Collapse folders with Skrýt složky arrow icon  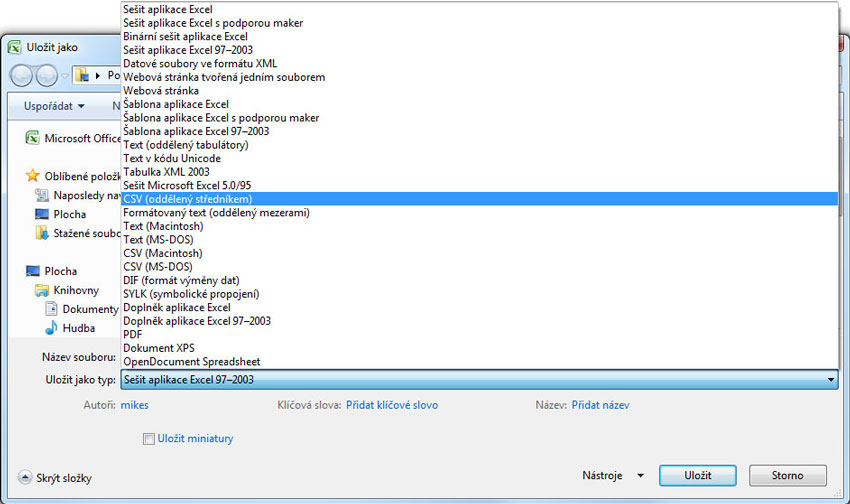(x=25, y=478)
